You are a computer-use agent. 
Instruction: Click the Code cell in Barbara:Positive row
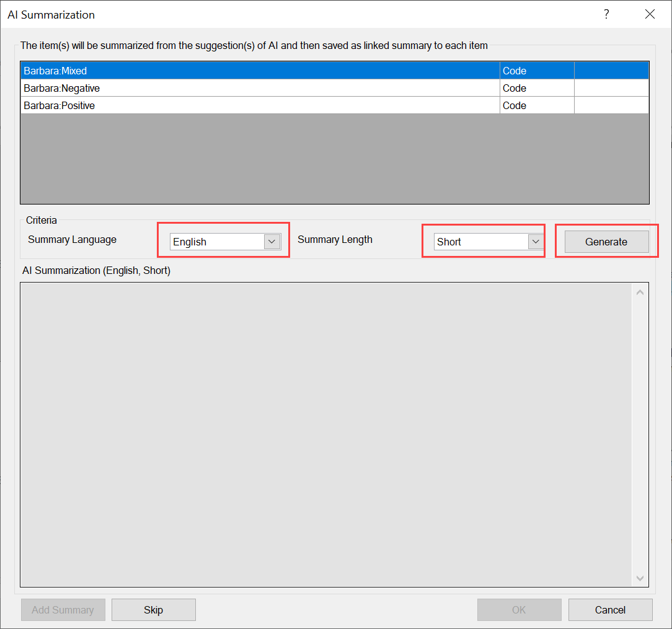pyautogui.click(x=536, y=105)
